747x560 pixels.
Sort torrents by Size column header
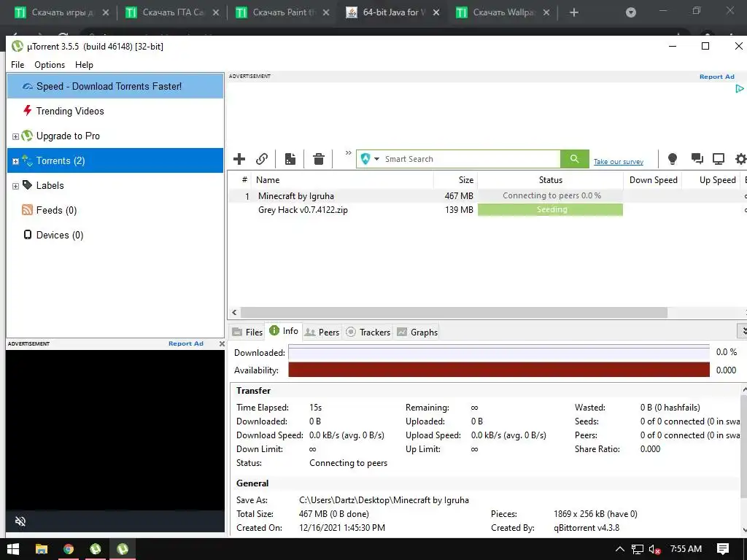point(456,180)
